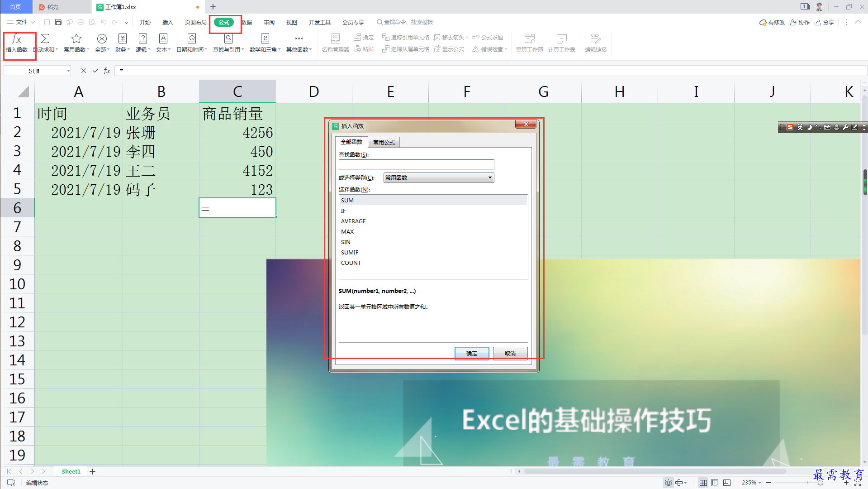Select the 常用公式 tab in dialog
The width and height of the screenshot is (868, 489).
pyautogui.click(x=384, y=142)
